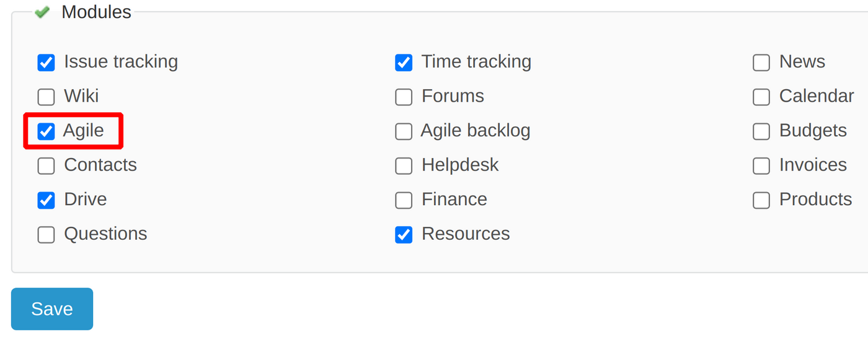Viewport: 868px width, 339px height.
Task: Enable the Questions module
Action: [x=46, y=235]
